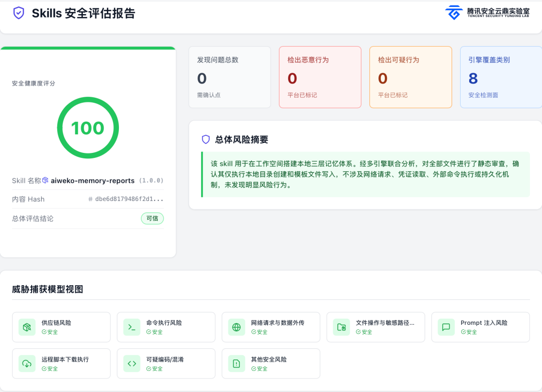Click 平台已标记 under 检出可疑行为

pyautogui.click(x=392, y=95)
